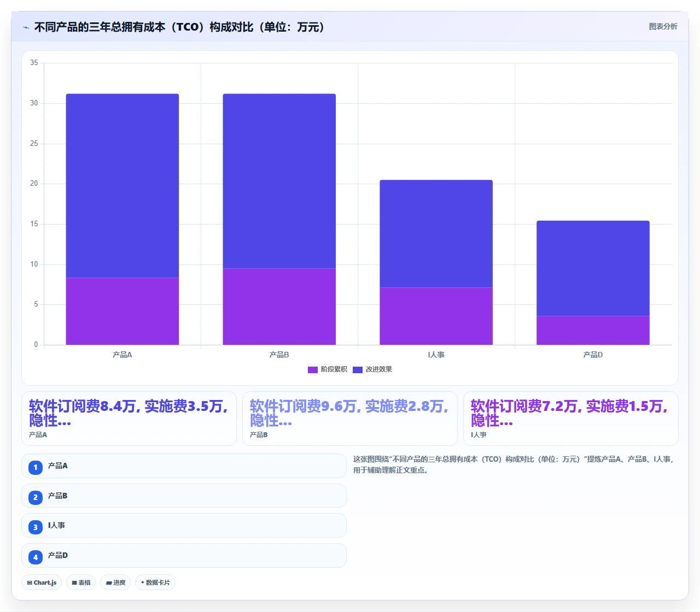Open the 软件订阅费9.6万 card for 产品B
This screenshot has height=612, width=700.
350,419
